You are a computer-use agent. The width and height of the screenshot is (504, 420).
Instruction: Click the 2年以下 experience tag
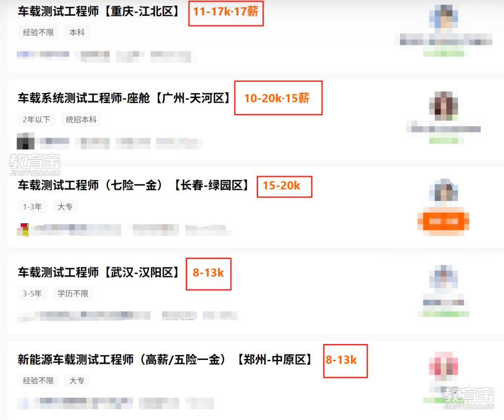coord(36,119)
